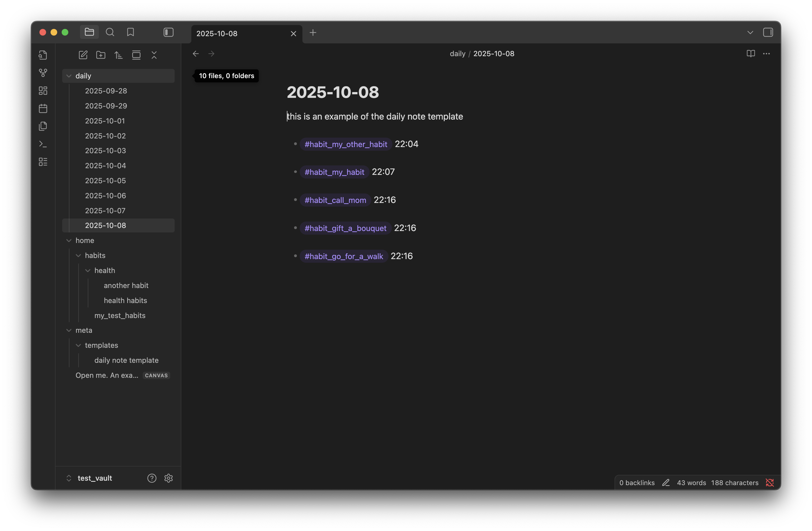Toggle the left sidebar

(x=169, y=33)
